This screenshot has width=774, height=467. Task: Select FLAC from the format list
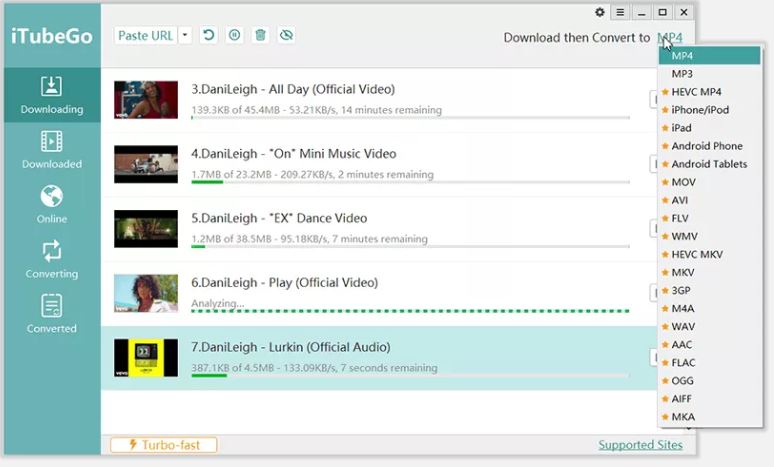point(709,363)
